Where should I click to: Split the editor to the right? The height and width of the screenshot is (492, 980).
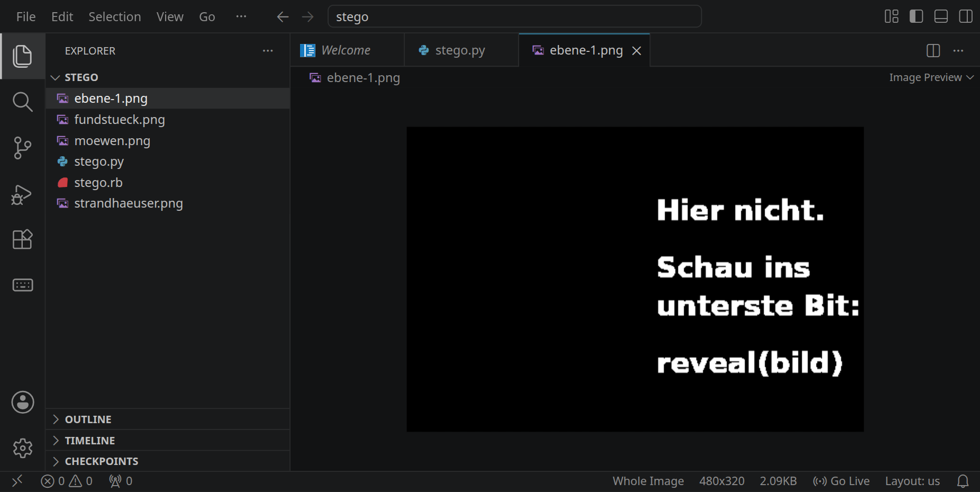933,50
